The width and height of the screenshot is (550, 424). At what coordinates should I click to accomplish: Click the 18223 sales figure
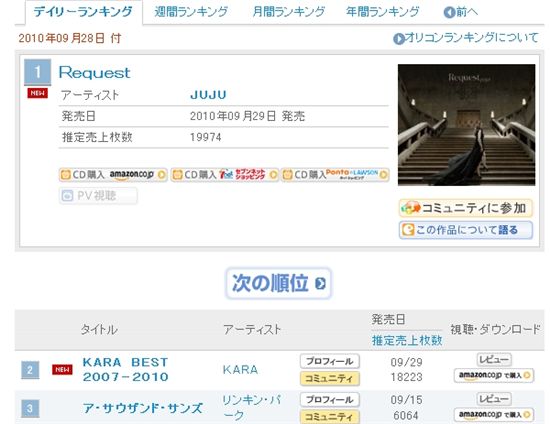tap(407, 377)
